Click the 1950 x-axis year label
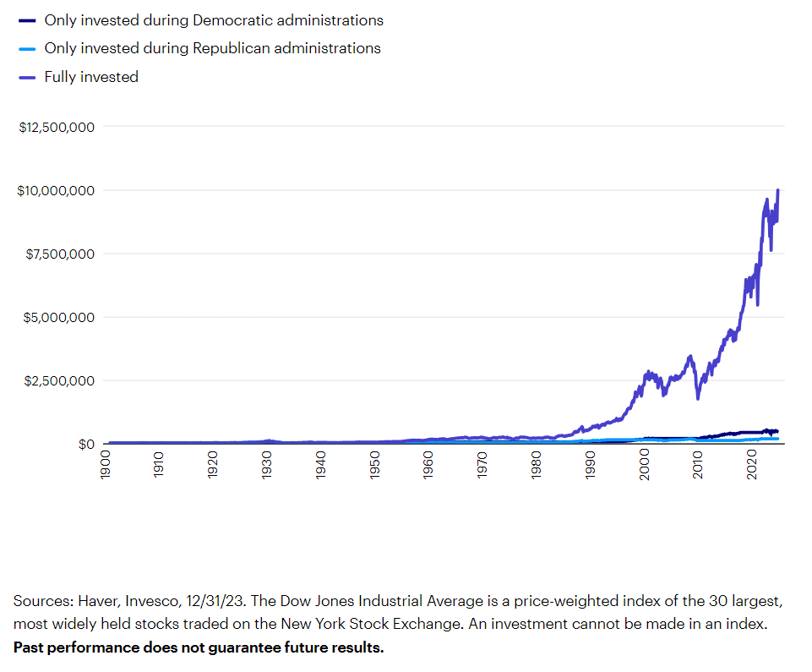Screen dimensions: 812x672 tap(375, 465)
